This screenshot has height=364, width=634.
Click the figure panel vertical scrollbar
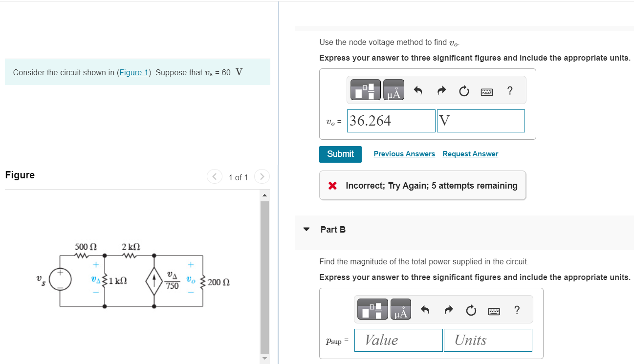click(x=264, y=277)
